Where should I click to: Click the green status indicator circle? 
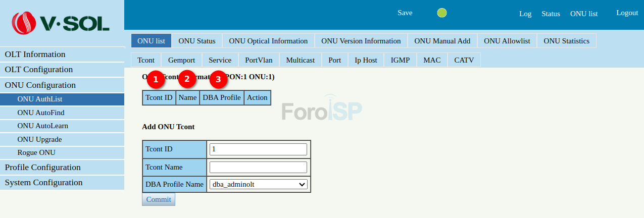442,13
